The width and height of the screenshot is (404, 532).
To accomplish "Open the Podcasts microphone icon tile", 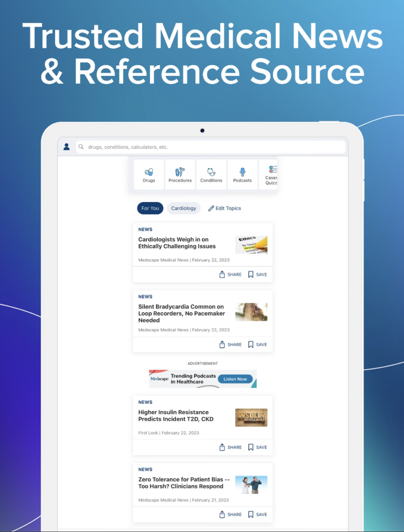I will pos(243,175).
